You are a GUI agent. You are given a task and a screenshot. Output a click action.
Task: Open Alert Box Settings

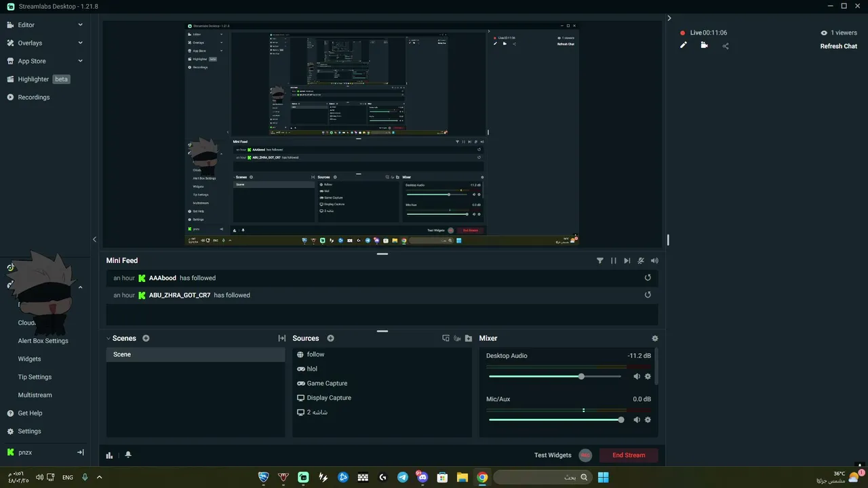pos(43,341)
